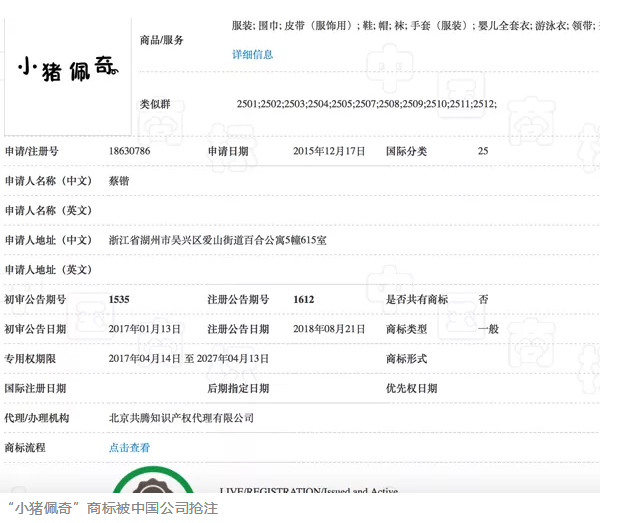Screen dimensions: 624x523
Task: Click the similar group codes list
Action: coord(366,104)
